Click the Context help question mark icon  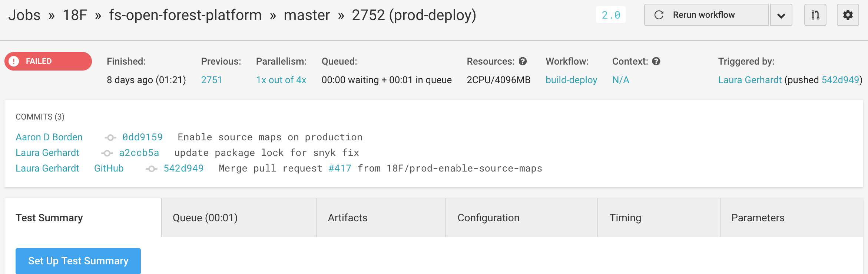click(x=656, y=61)
